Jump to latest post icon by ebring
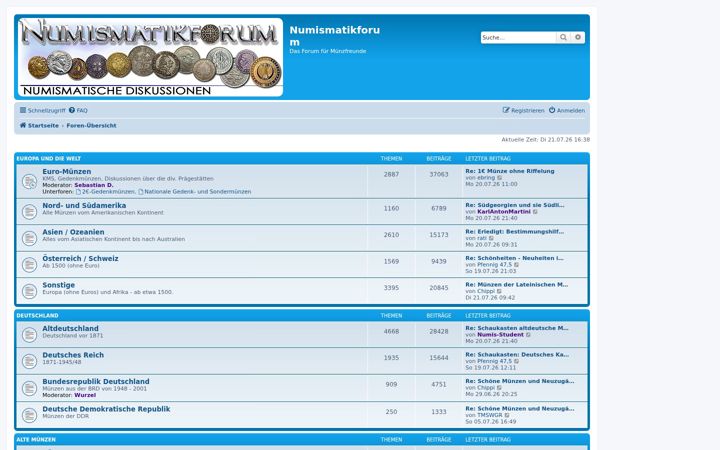Screen dimensions: 720x450 pos(500,178)
